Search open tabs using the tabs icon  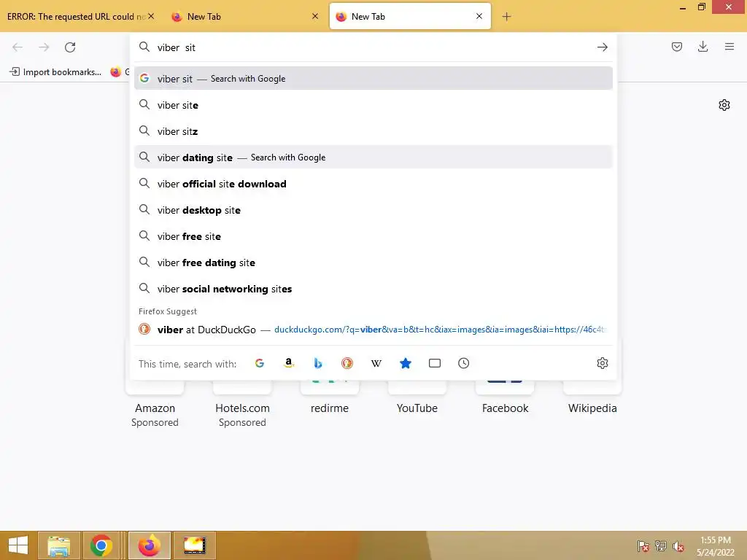[435, 363]
